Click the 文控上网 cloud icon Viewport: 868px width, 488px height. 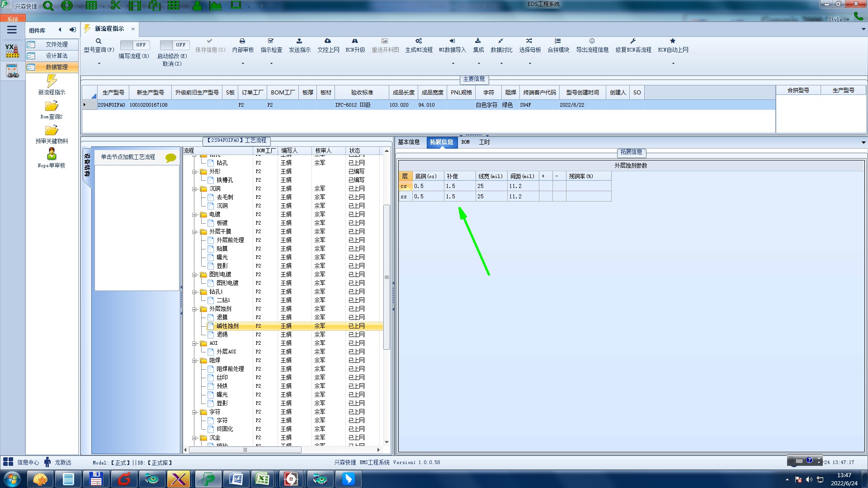click(328, 41)
